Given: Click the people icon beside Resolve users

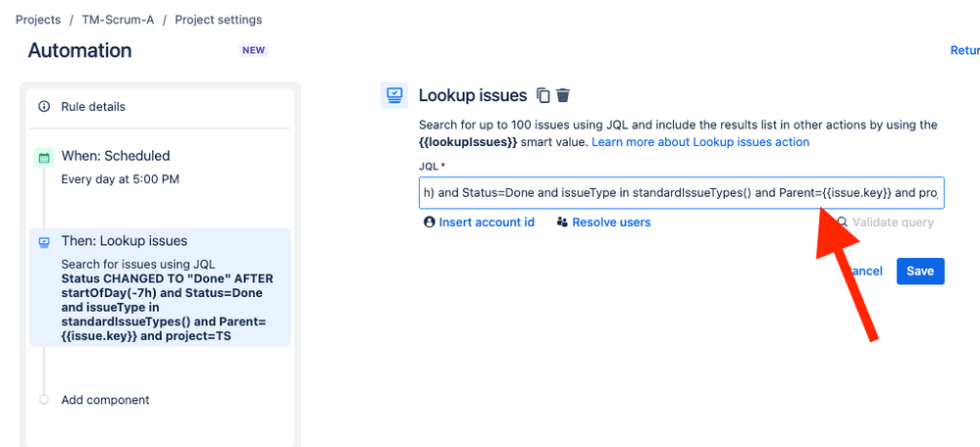Looking at the screenshot, I should tap(562, 223).
